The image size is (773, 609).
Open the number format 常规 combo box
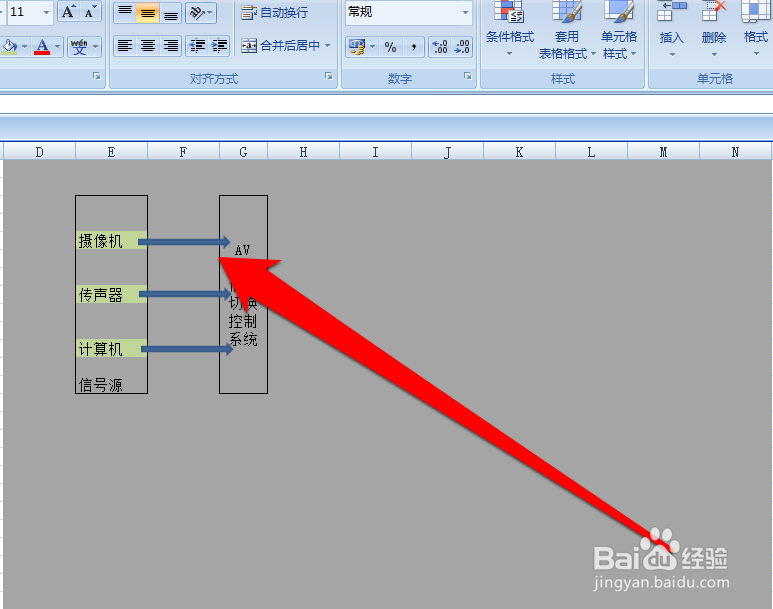[x=409, y=12]
